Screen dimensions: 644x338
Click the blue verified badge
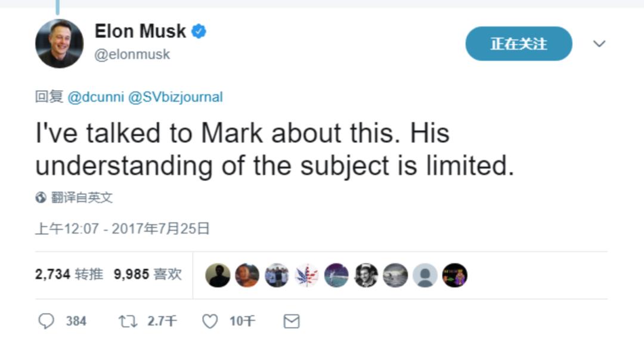[199, 32]
